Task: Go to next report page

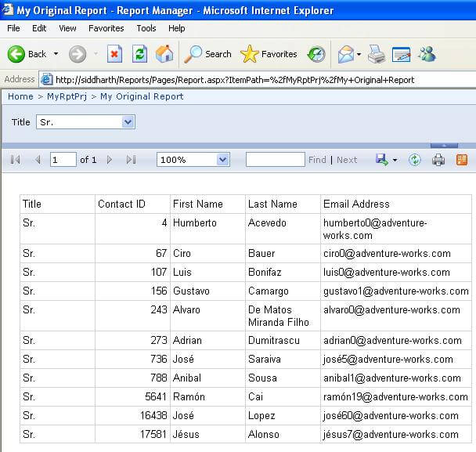Action: pyautogui.click(x=110, y=160)
